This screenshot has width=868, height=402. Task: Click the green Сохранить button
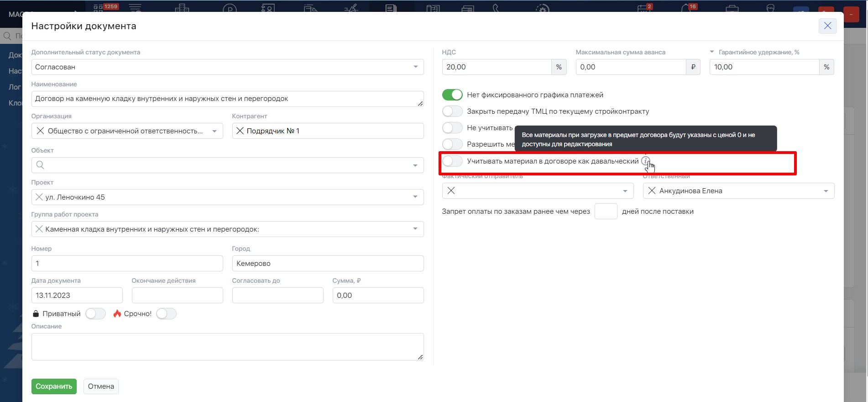click(54, 386)
